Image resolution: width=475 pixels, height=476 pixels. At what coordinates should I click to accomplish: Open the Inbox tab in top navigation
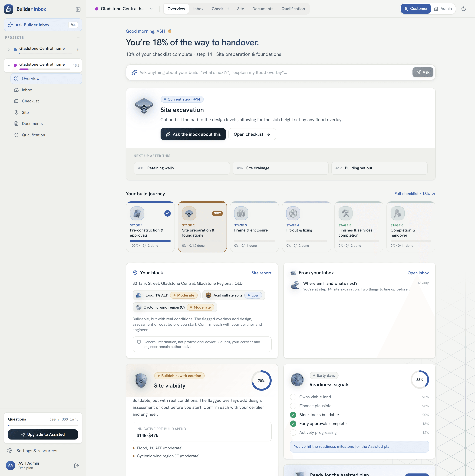[x=198, y=9]
